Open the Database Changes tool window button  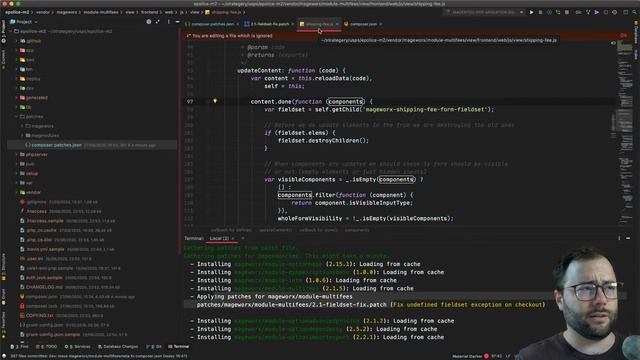[x=118, y=347]
